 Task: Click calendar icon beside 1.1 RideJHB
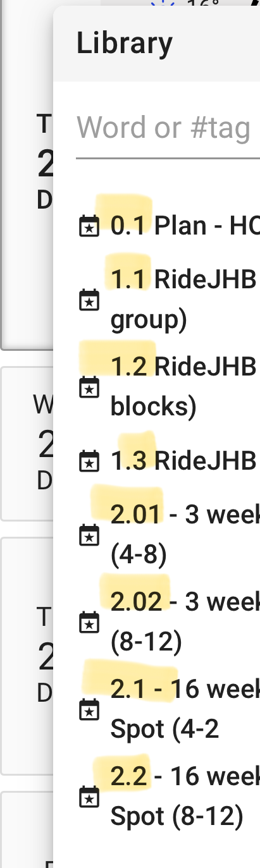[89, 300]
